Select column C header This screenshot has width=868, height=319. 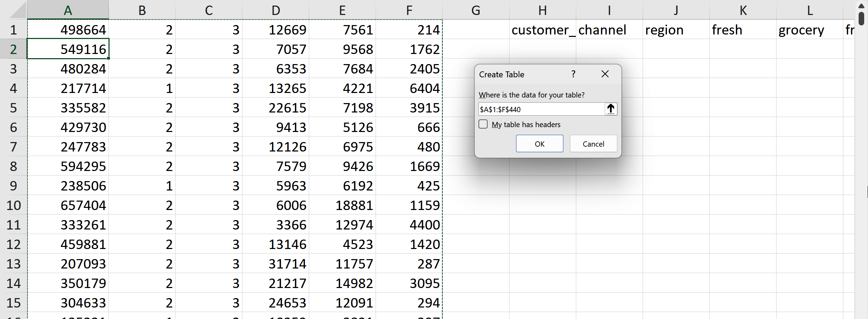(x=209, y=10)
